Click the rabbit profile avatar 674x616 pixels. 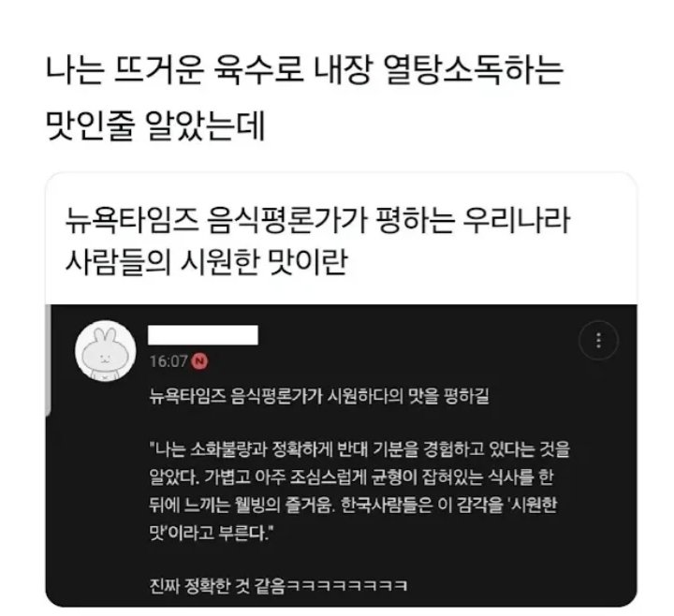click(x=105, y=351)
